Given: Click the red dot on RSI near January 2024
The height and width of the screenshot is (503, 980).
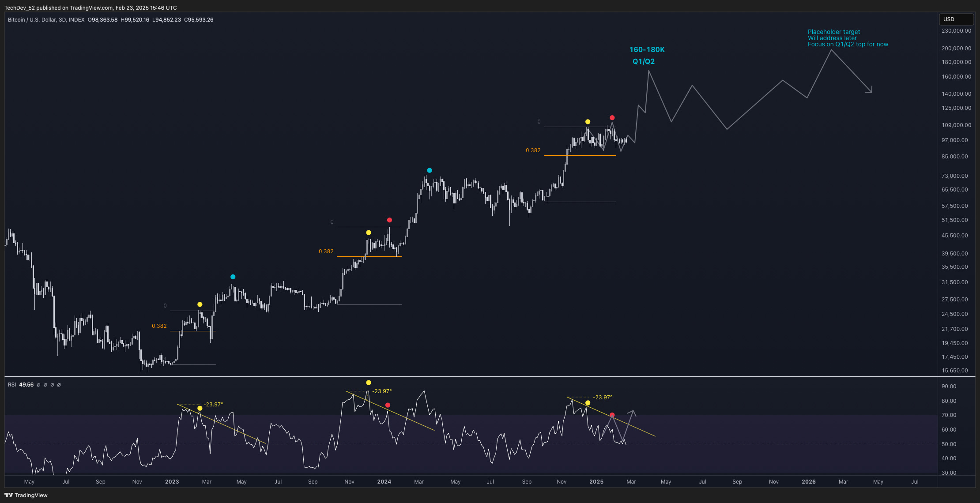Looking at the screenshot, I should point(388,405).
